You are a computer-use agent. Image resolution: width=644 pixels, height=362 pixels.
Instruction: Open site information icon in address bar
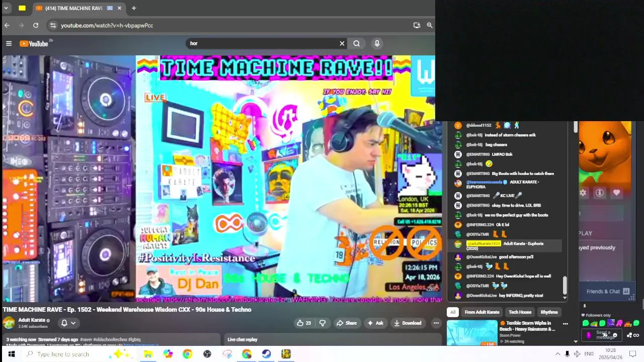click(53, 25)
